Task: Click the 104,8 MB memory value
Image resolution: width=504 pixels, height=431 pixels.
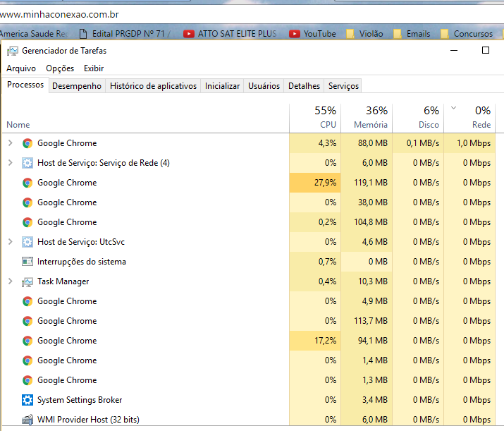Action: [371, 222]
